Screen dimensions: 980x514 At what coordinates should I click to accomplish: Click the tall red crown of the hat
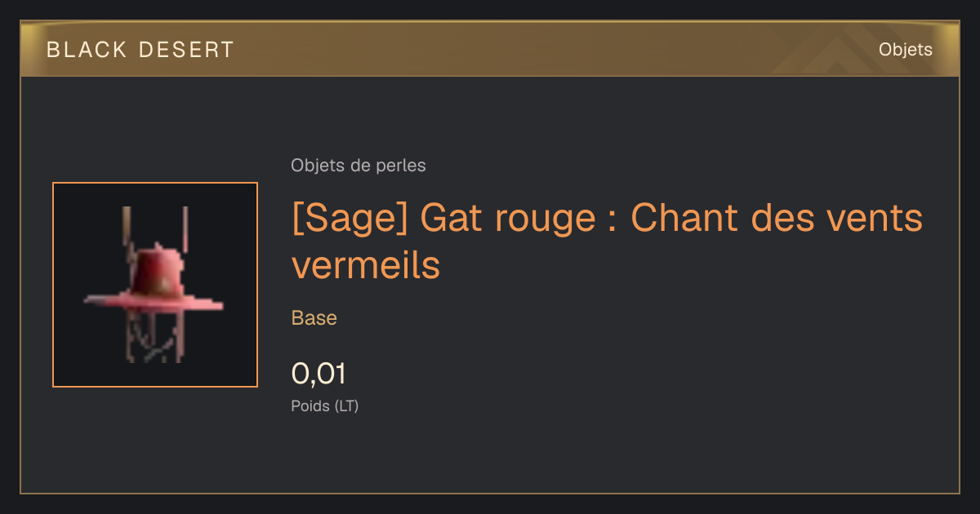[158, 269]
